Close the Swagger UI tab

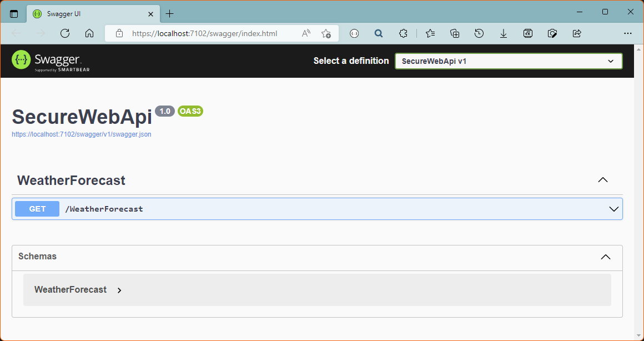[151, 14]
